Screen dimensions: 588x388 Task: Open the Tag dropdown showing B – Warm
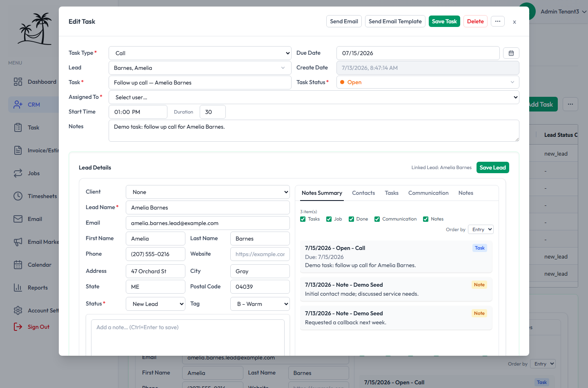click(260, 304)
